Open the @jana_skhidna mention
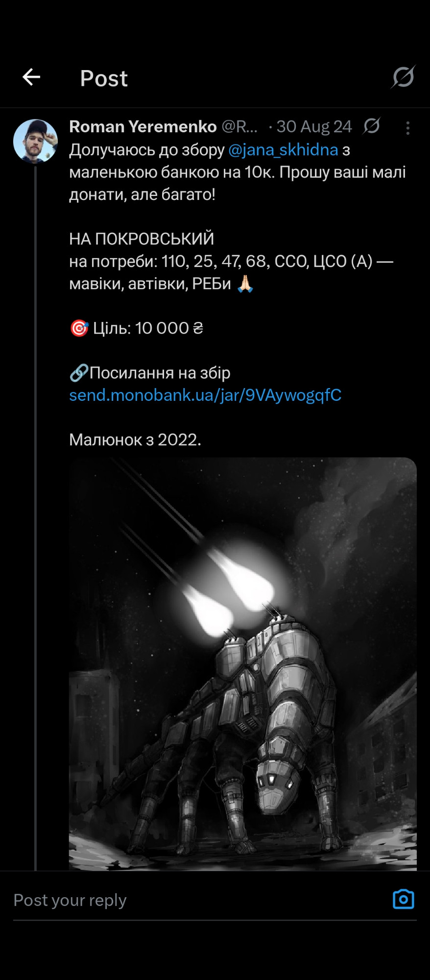The width and height of the screenshot is (430, 980). (283, 150)
